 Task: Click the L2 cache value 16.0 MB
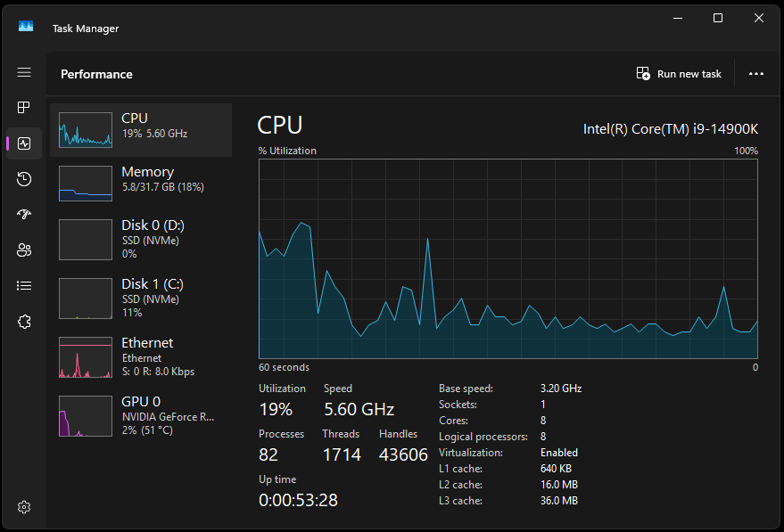[x=559, y=485]
